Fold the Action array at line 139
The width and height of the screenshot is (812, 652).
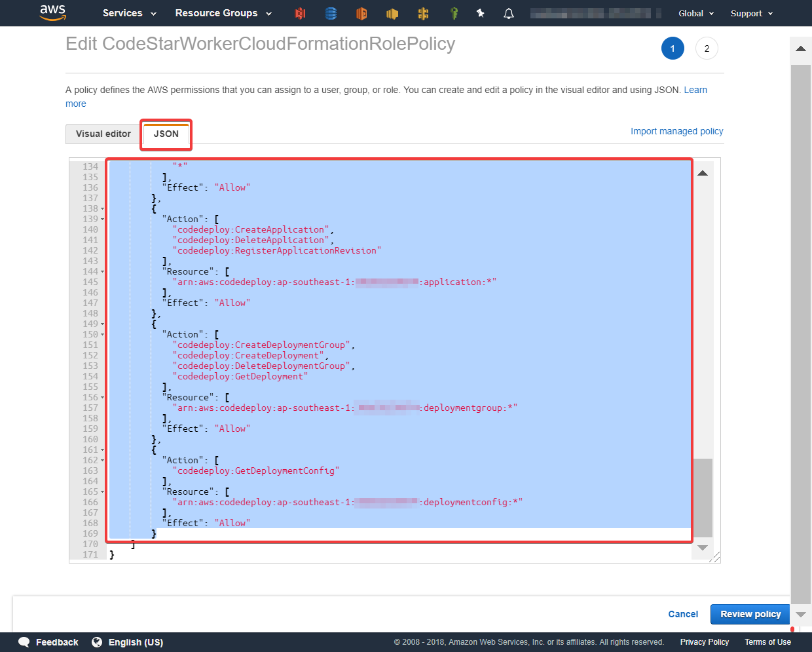coord(103,220)
